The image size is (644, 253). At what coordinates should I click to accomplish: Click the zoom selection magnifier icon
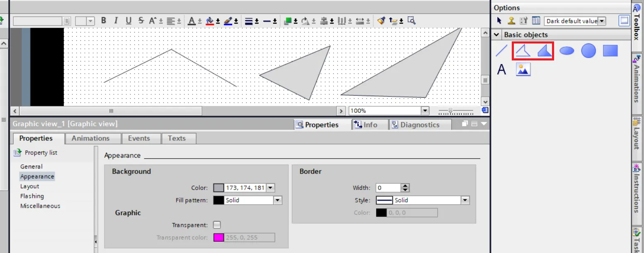[x=412, y=21]
